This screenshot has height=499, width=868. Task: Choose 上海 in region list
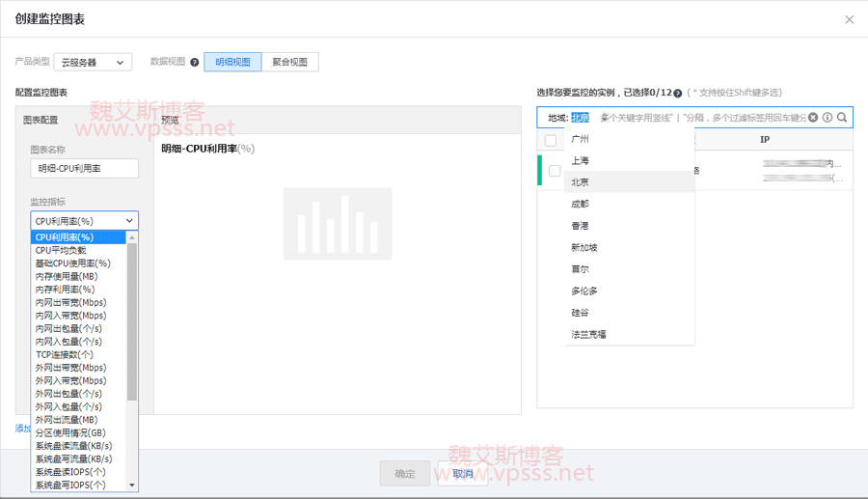581,161
